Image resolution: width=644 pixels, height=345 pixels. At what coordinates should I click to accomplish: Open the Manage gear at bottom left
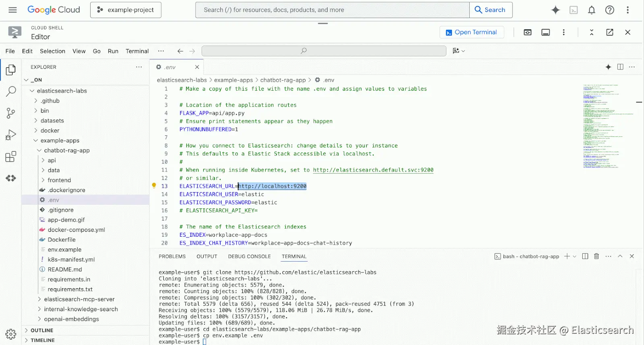coord(11,334)
